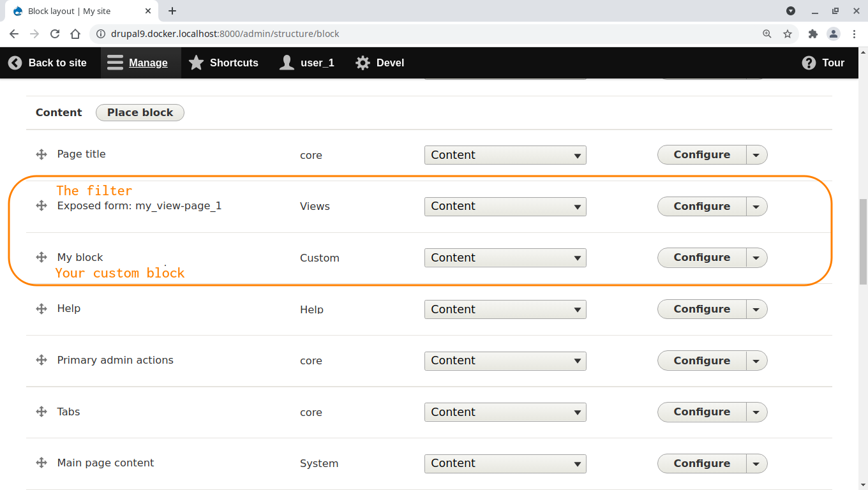This screenshot has height=490, width=868.
Task: Select the Manage menu item
Action: [148, 63]
